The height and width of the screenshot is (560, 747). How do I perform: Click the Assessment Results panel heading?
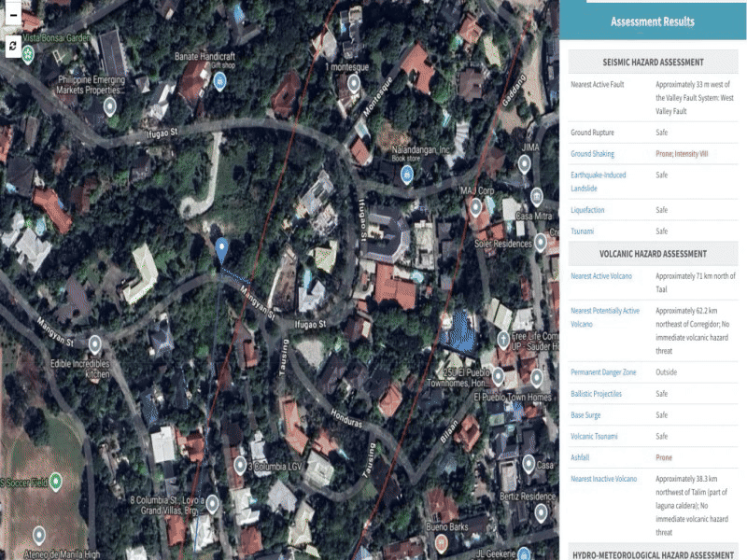tap(652, 21)
